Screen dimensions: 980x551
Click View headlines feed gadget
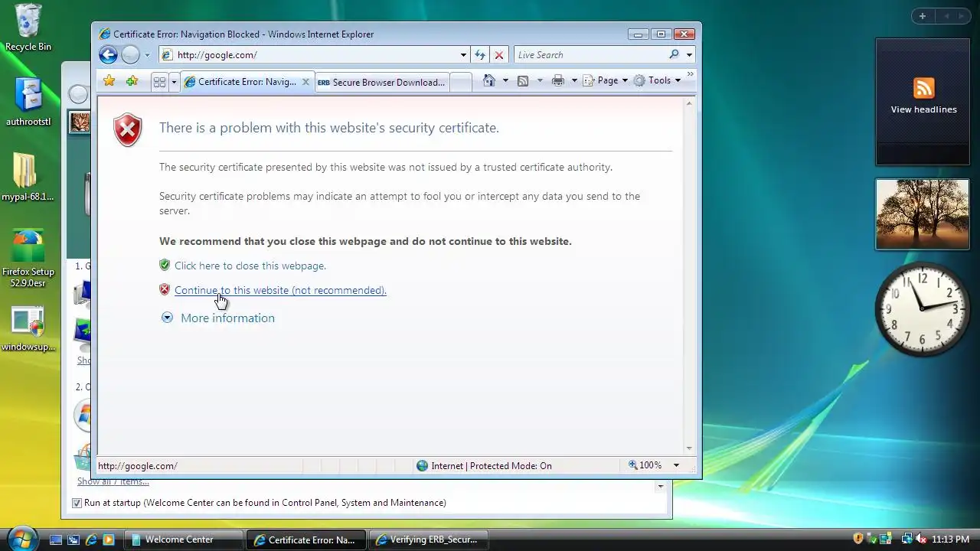(x=923, y=102)
